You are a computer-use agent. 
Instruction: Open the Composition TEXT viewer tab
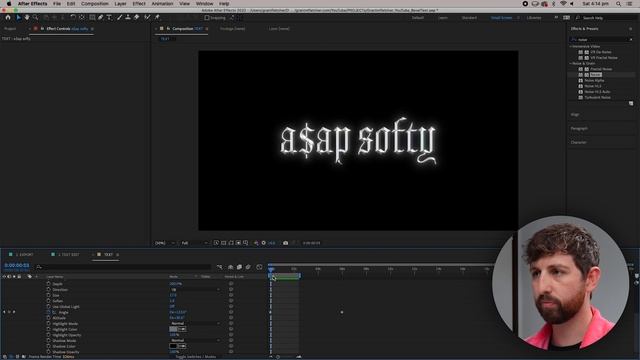(187, 29)
